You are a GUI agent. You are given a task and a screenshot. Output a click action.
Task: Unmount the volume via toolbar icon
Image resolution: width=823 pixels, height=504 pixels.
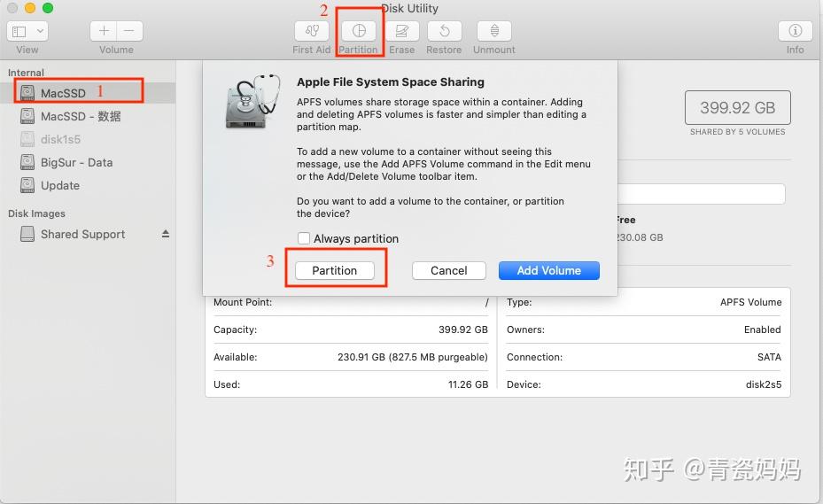click(494, 31)
